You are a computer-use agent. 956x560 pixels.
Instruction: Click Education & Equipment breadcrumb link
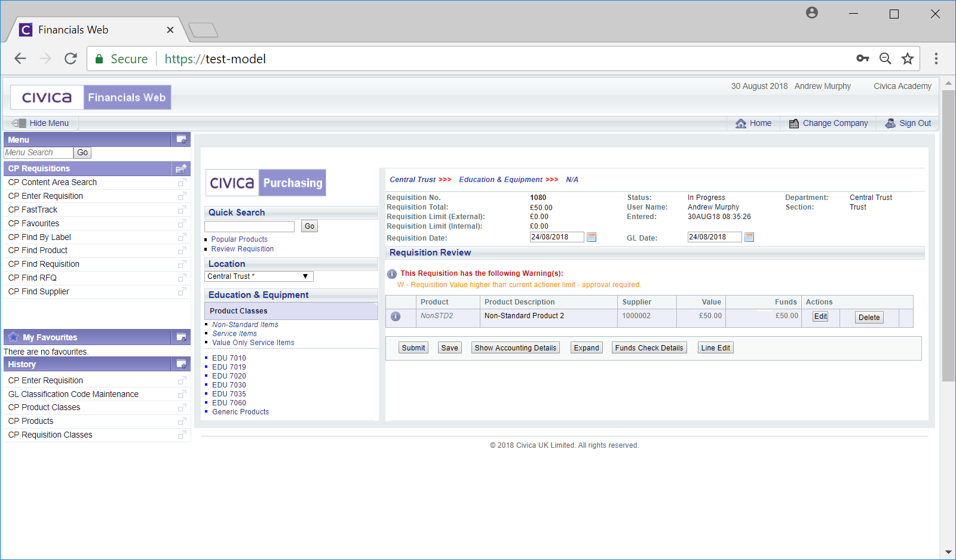pyautogui.click(x=501, y=180)
